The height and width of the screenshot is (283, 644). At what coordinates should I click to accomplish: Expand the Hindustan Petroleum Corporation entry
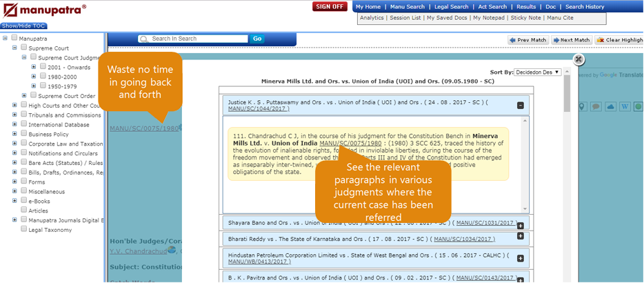click(521, 258)
